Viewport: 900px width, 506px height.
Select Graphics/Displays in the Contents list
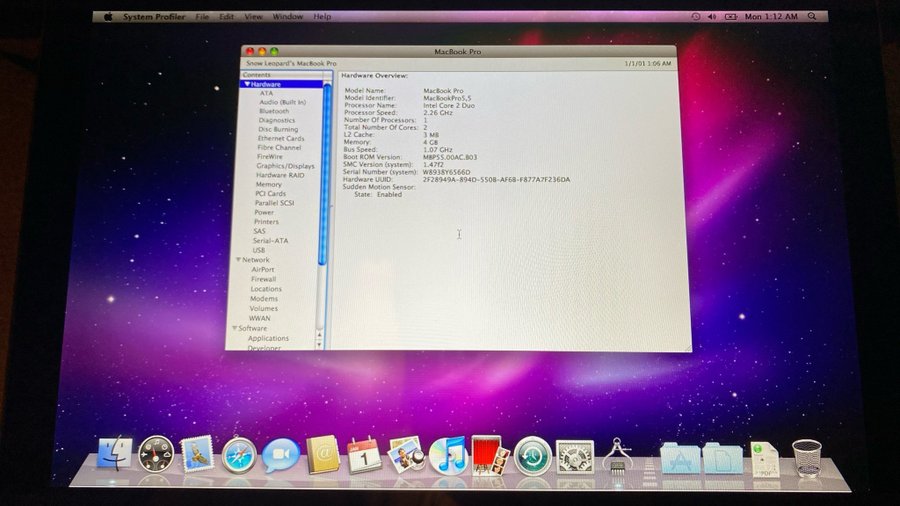[285, 166]
